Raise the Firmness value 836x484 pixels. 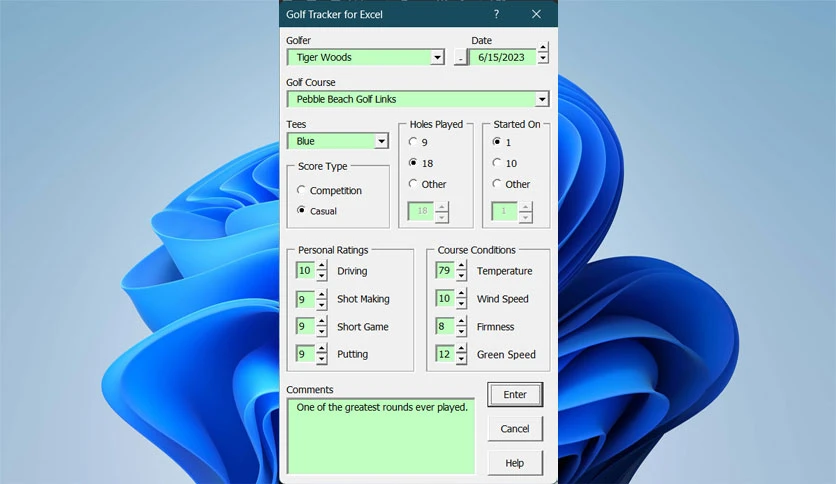point(461,321)
